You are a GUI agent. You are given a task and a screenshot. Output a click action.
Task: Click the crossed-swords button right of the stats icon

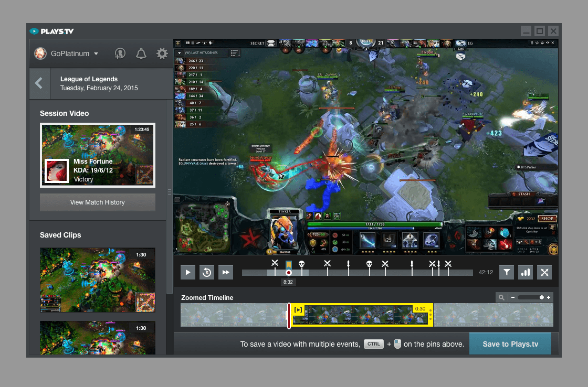click(544, 272)
